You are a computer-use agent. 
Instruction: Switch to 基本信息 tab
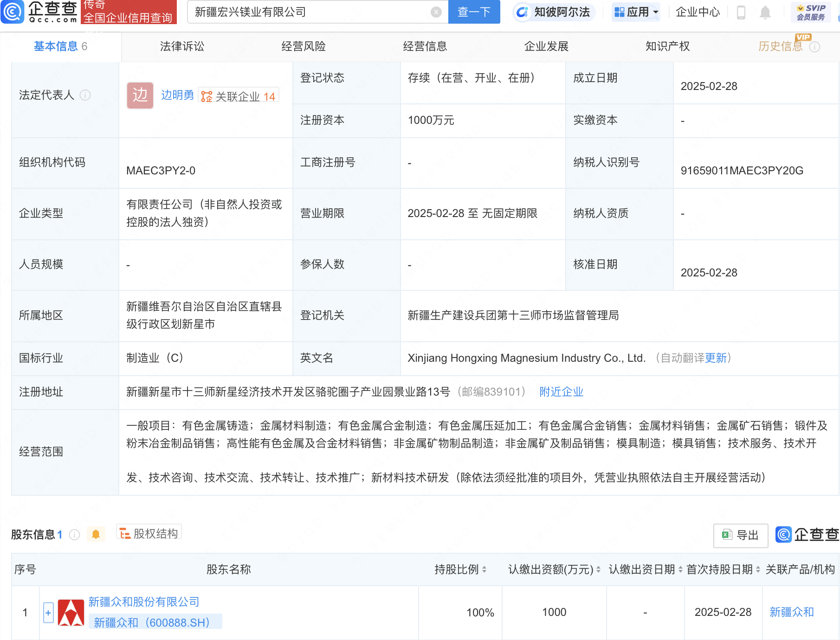pos(60,46)
